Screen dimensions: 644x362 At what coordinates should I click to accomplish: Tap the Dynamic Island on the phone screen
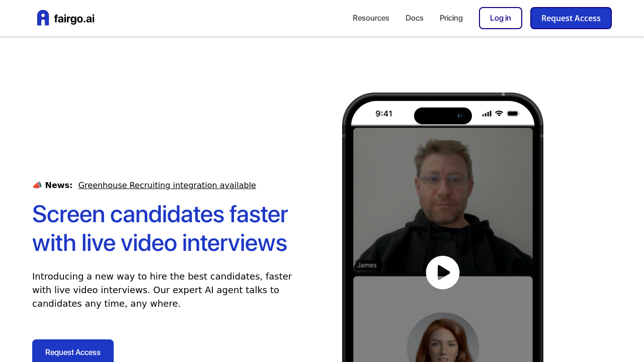443,116
